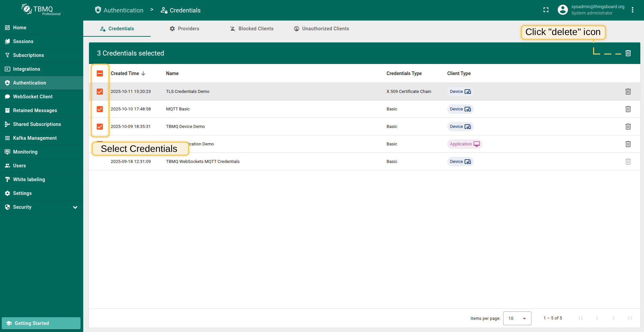Screen dimensions: 644x332
Task: Sort by Created Time column arrow
Action: (143, 73)
